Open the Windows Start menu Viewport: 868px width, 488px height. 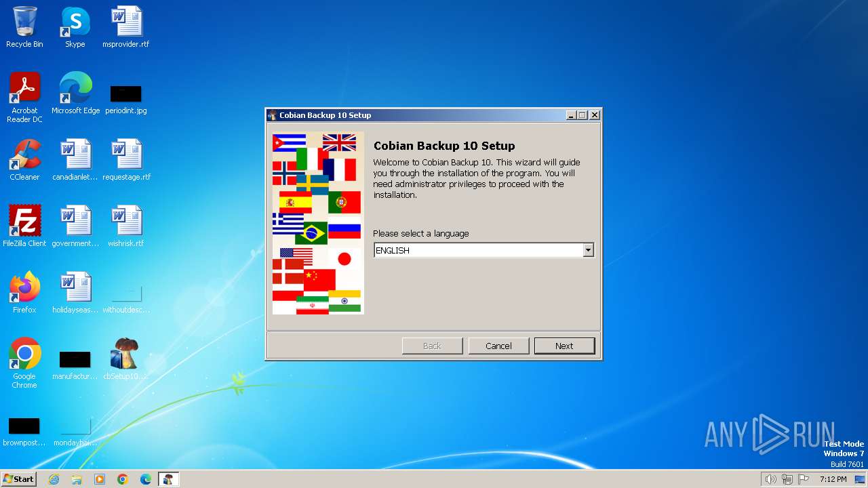[18, 479]
